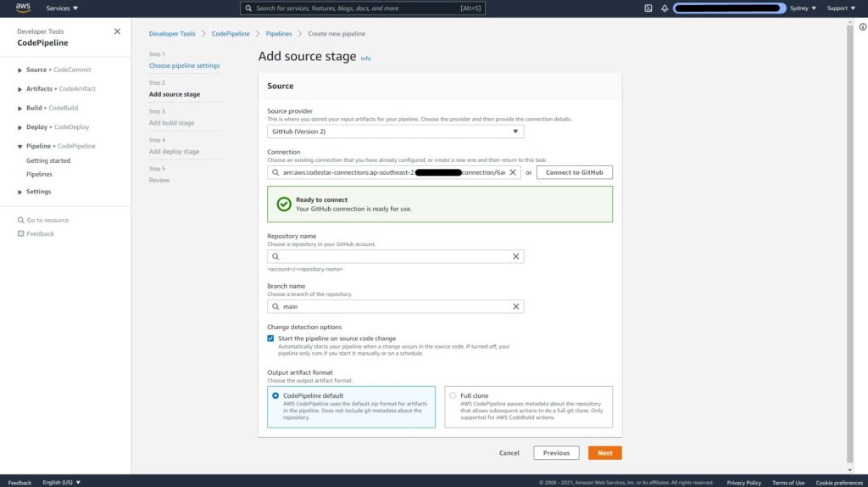
Task: Open the Support dropdown
Action: [x=841, y=8]
